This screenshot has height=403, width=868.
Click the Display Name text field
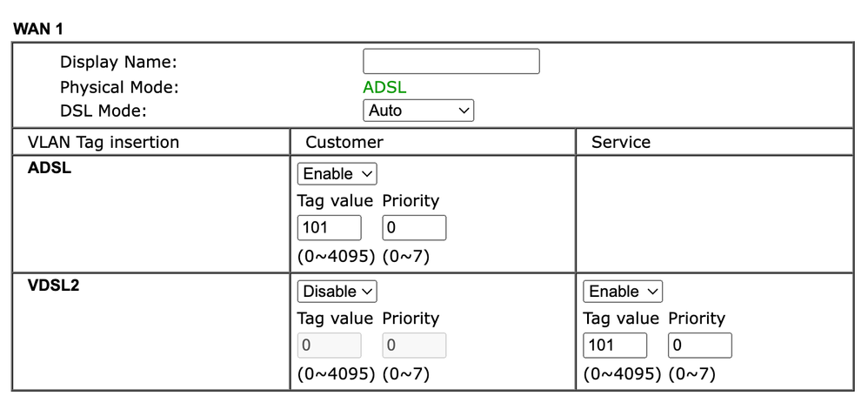(x=451, y=62)
